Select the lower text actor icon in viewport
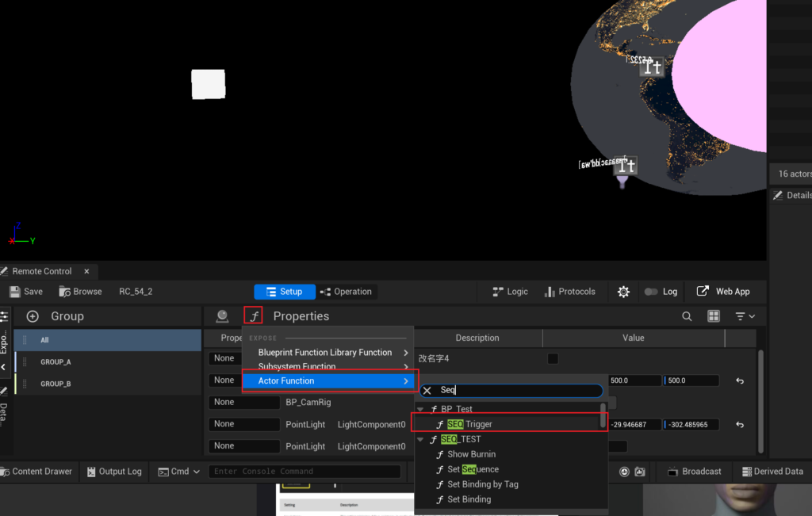 point(626,166)
